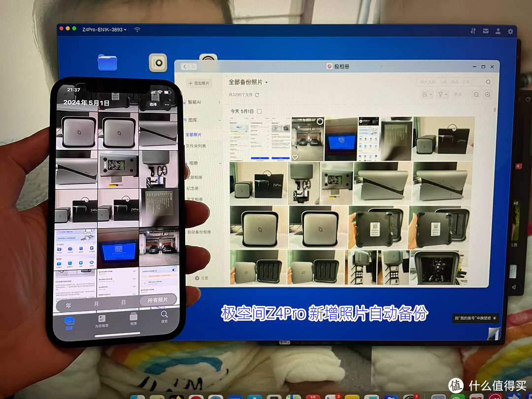Open the sort order dropdown

427,95
